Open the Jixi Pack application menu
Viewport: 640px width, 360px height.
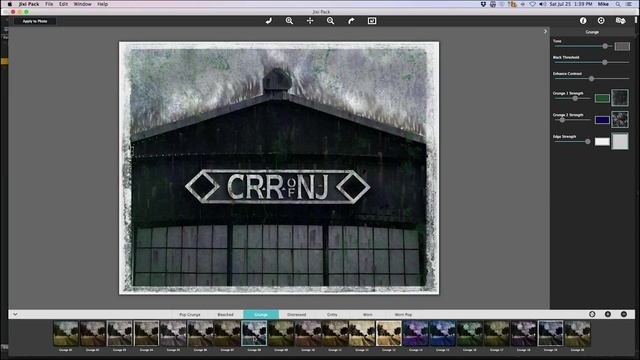29,4
